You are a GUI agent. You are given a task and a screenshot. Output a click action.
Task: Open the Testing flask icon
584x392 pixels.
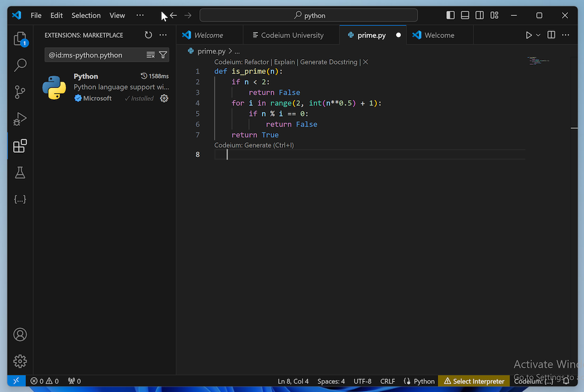tap(20, 173)
